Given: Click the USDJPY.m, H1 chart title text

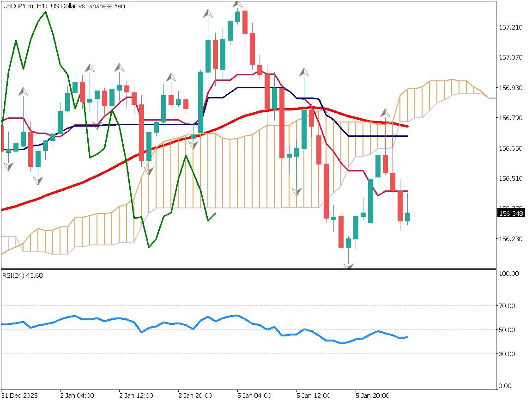Looking at the screenshot, I should pyautogui.click(x=64, y=6).
